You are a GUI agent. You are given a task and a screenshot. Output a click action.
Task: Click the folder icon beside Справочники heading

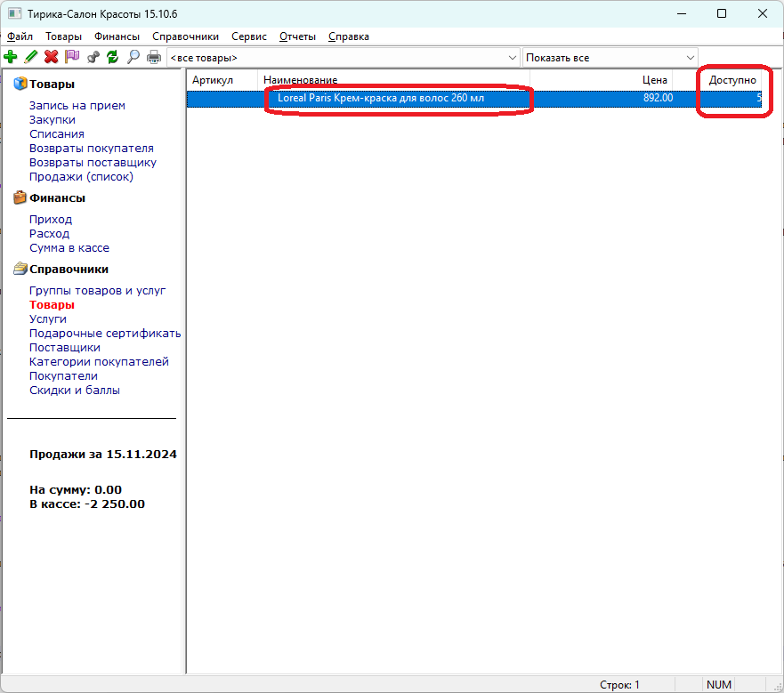(20, 269)
